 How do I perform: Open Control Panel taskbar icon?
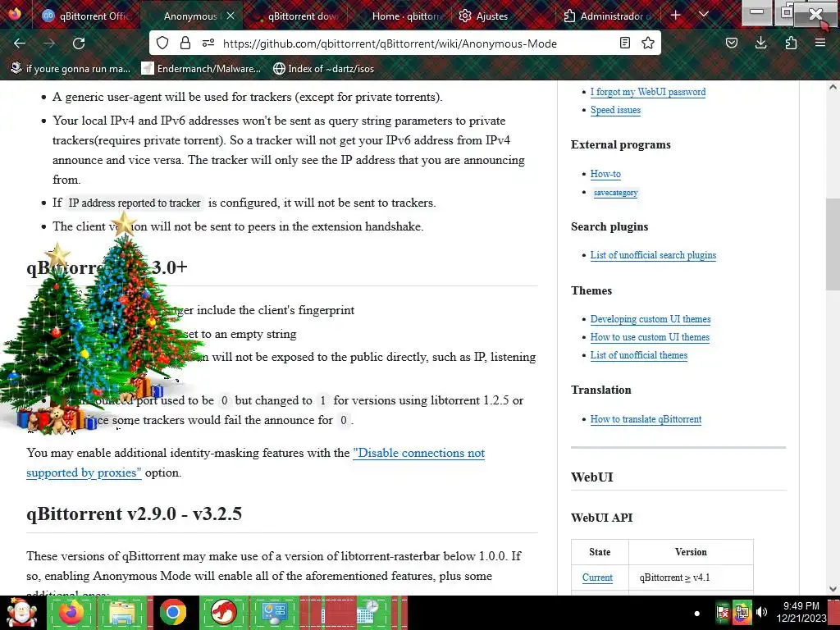click(x=274, y=613)
